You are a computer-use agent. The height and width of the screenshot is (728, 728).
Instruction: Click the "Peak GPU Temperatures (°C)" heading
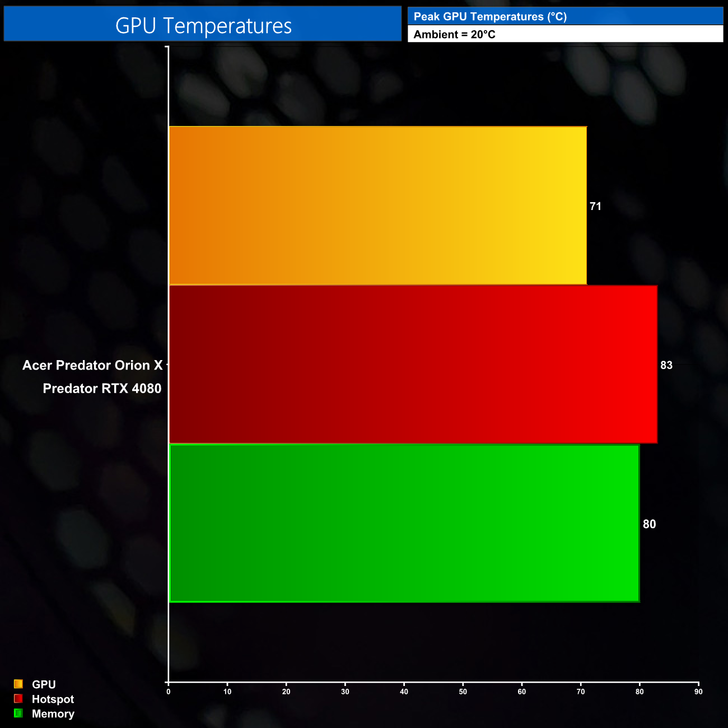(490, 17)
